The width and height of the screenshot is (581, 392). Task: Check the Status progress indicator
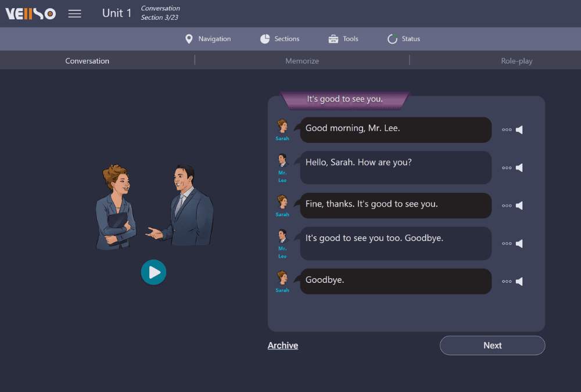(404, 39)
